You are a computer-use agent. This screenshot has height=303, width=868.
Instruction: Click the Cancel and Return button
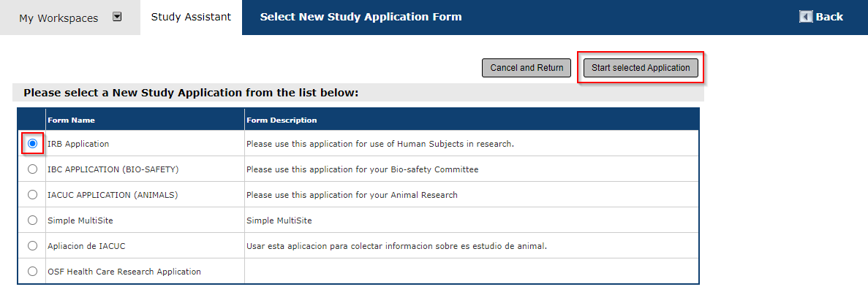point(527,67)
